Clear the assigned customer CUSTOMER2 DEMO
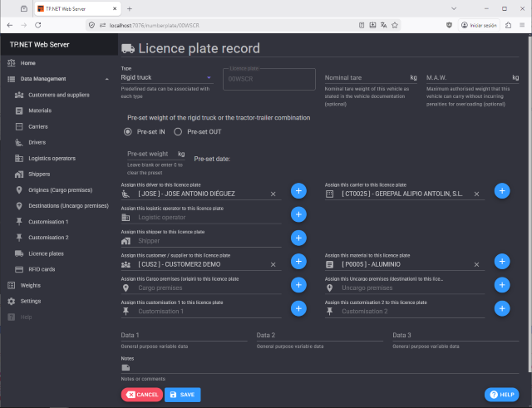The image size is (532, 408). (273, 264)
